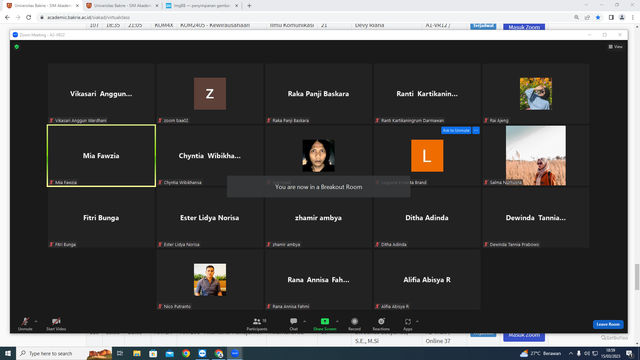Switch to Zoom in the taskbar
The image size is (640, 360).
point(235,353)
